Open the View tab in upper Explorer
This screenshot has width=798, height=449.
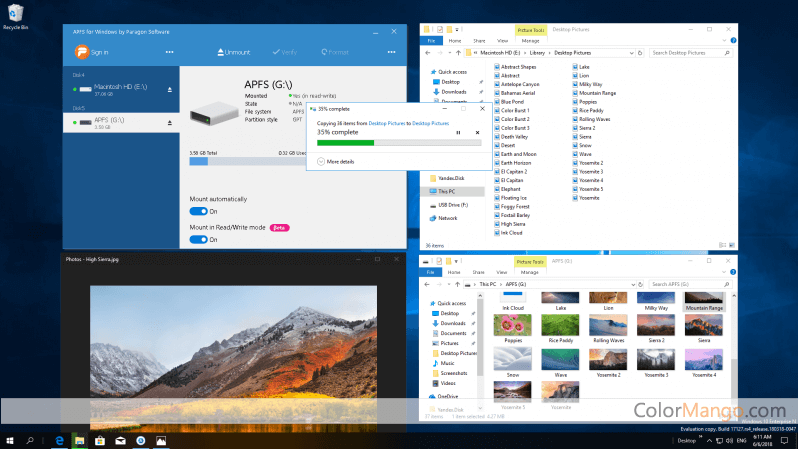coord(502,41)
